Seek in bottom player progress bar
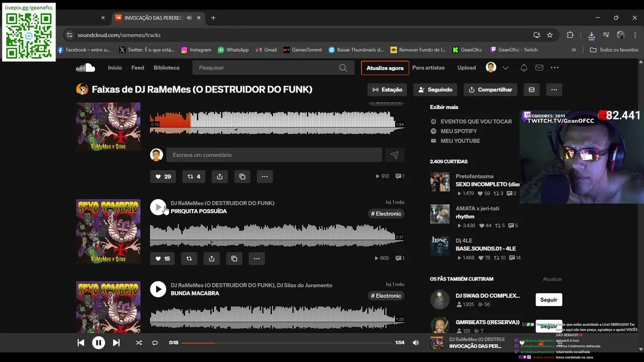This screenshot has width=644, height=362. tap(287, 343)
